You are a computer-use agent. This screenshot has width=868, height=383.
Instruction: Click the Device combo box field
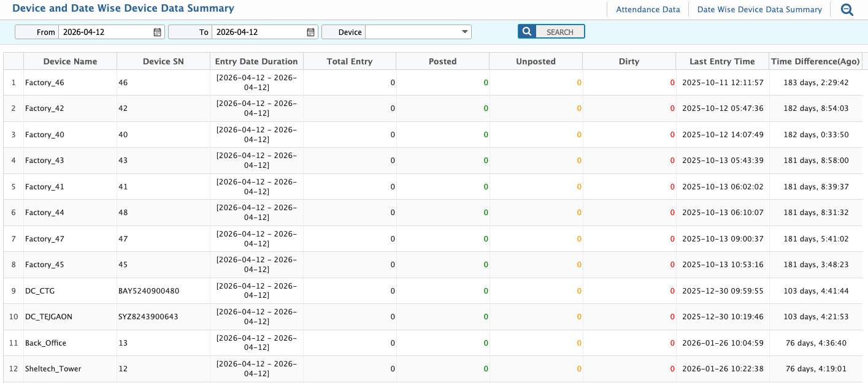click(412, 32)
